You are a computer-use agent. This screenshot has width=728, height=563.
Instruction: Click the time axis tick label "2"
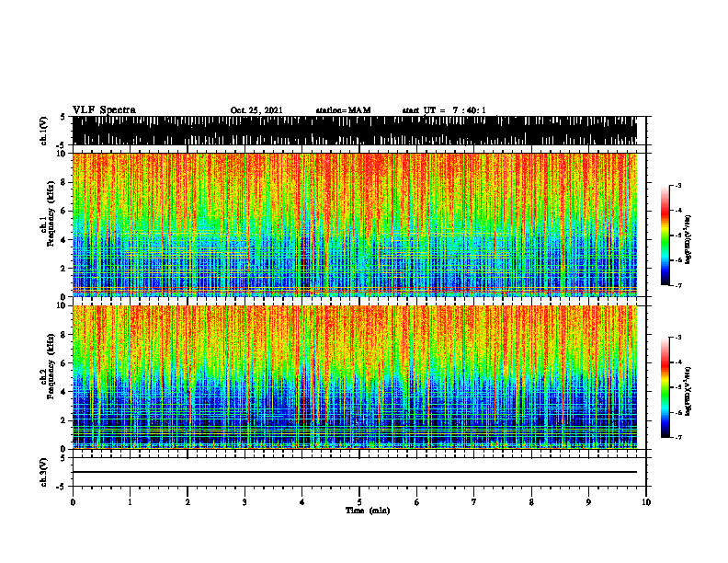(188, 502)
